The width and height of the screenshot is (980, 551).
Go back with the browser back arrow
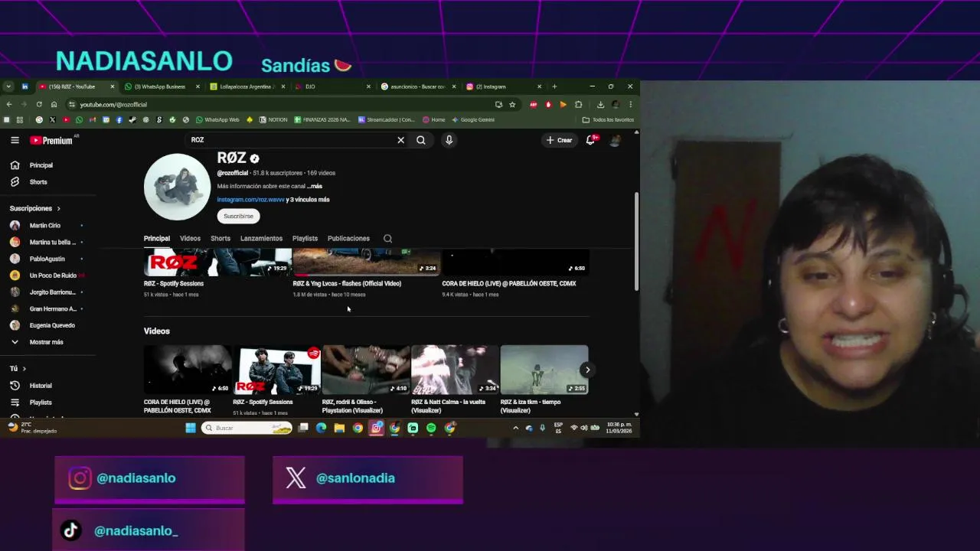[9, 105]
